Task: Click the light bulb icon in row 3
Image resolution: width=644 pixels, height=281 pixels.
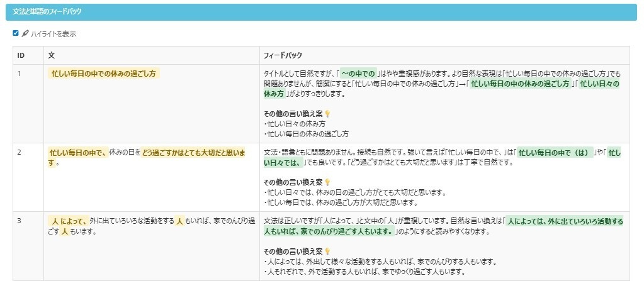Action: point(327,251)
